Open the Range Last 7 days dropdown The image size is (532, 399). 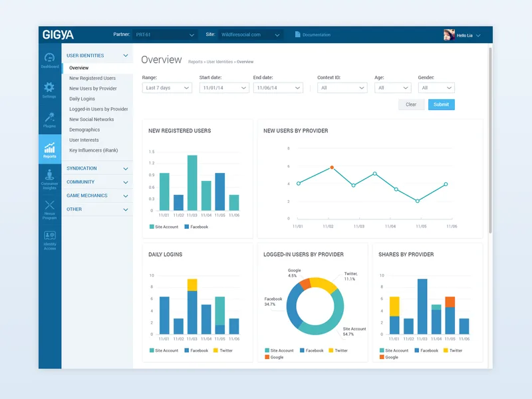coord(167,88)
